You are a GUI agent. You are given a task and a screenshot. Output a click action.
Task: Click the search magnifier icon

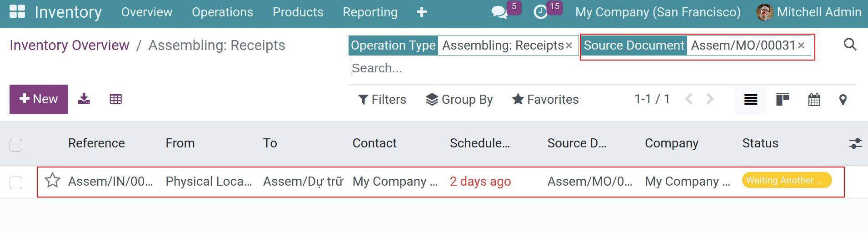tap(850, 44)
